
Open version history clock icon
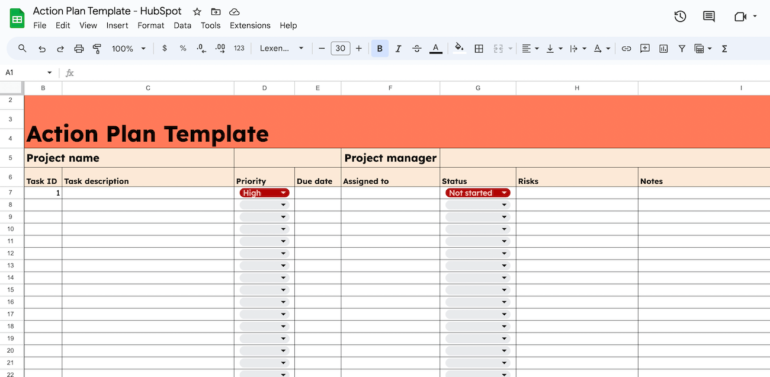[680, 17]
